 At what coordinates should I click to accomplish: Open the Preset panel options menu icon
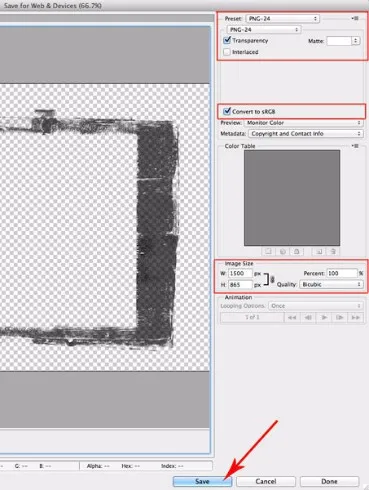coord(355,18)
